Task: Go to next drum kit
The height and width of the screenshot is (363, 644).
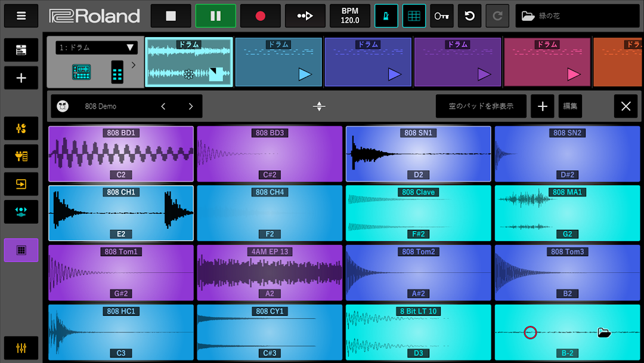Action: 191,106
